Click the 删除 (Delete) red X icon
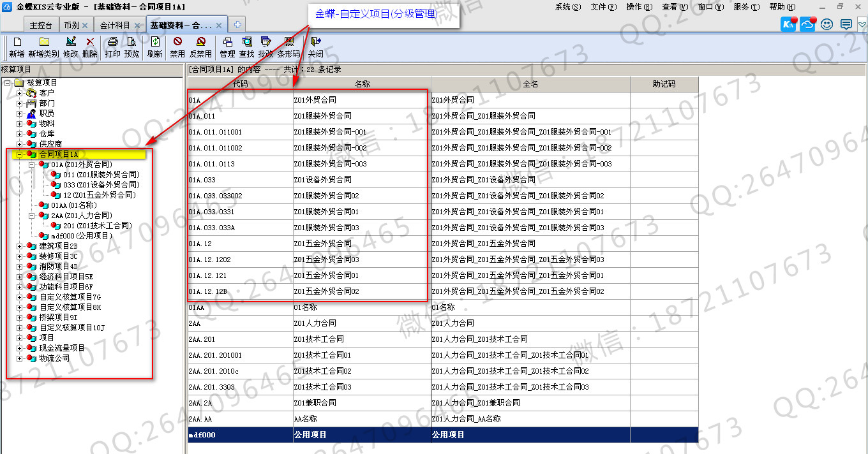This screenshot has height=454, width=868. tap(90, 42)
